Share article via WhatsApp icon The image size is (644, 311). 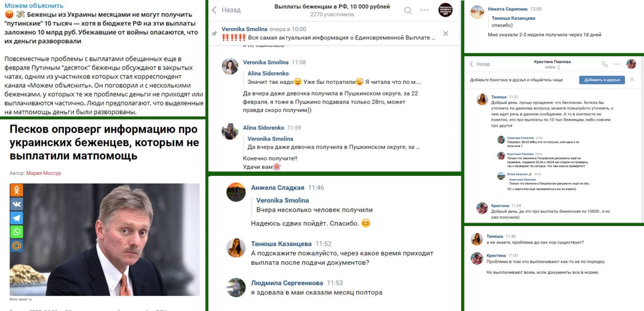pyautogui.click(x=17, y=232)
